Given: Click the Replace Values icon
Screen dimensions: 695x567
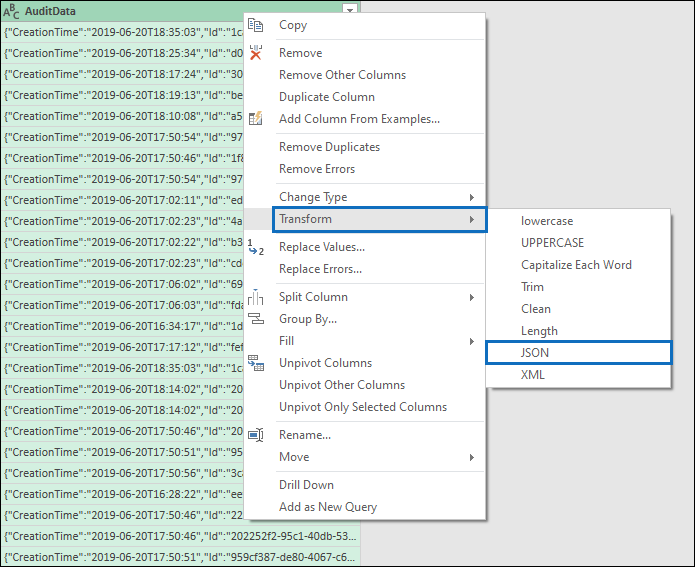Looking at the screenshot, I should tap(255, 246).
